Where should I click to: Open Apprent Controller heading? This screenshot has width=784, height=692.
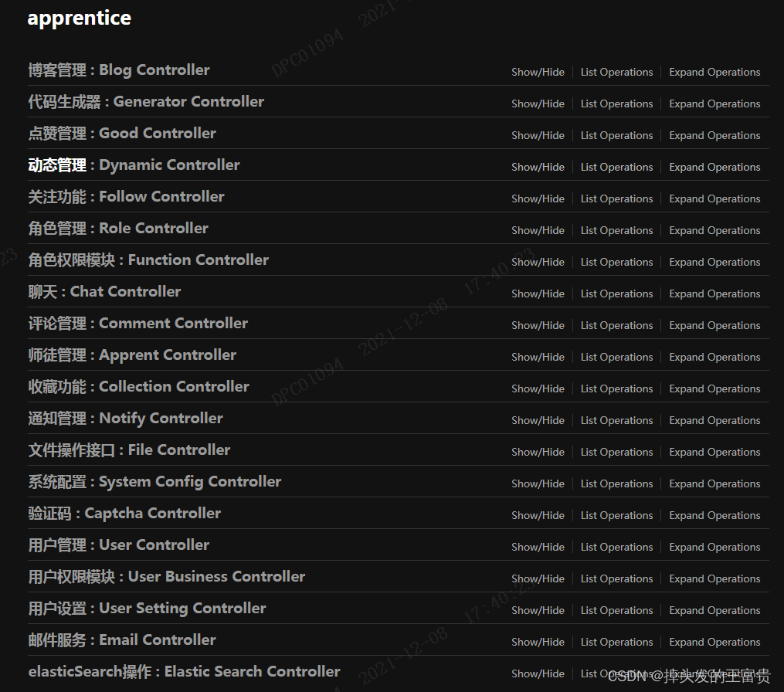[x=132, y=355]
